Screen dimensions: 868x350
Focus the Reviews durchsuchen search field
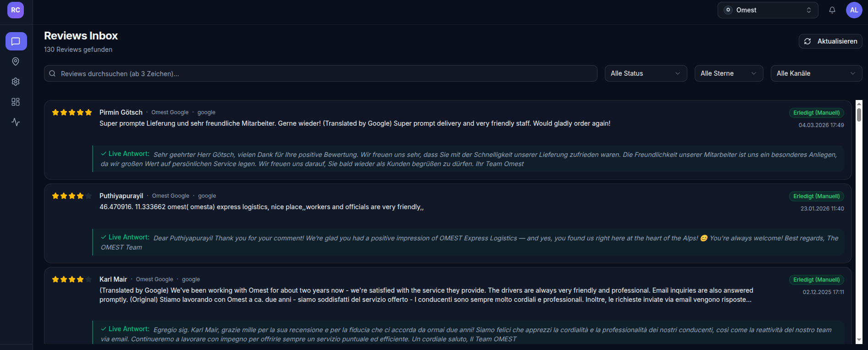click(x=321, y=73)
